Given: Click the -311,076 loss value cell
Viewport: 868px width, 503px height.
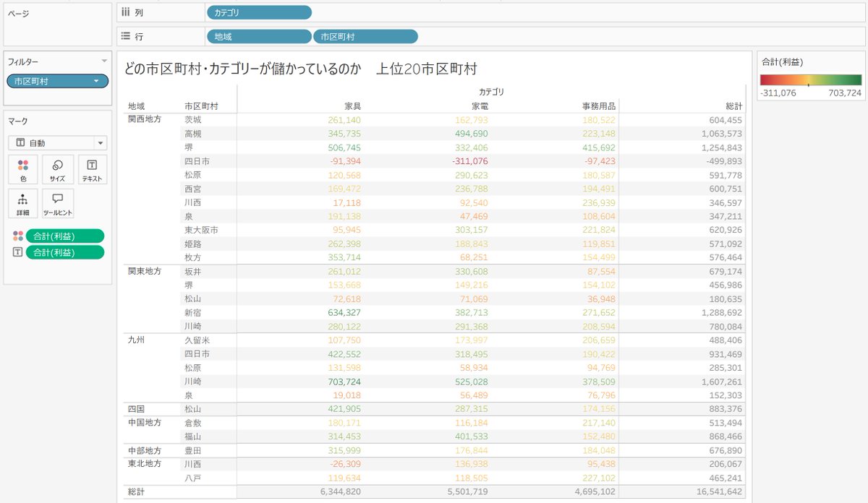Looking at the screenshot, I should [x=470, y=161].
